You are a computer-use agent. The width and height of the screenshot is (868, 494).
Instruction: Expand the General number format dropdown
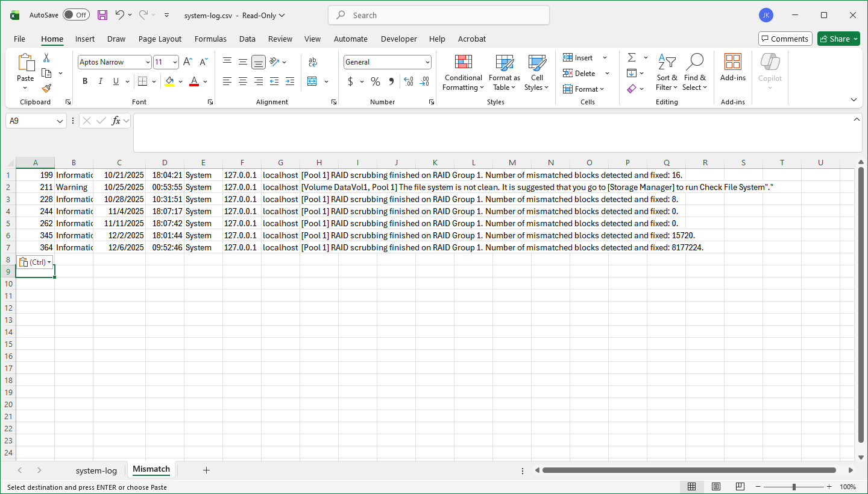[x=427, y=62]
